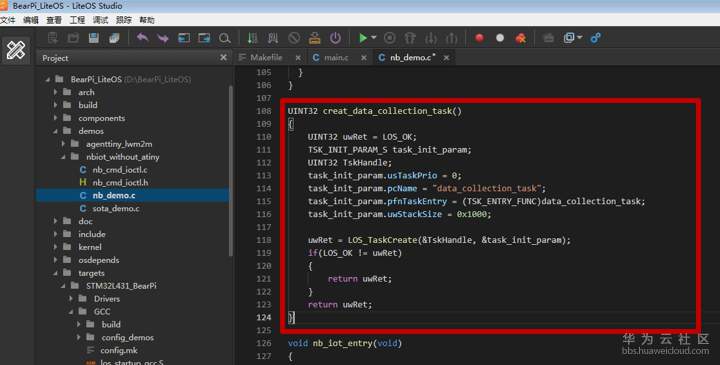Save the current file with the floppy icon
Image resolution: width=720 pixels, height=365 pixels.
94,38
